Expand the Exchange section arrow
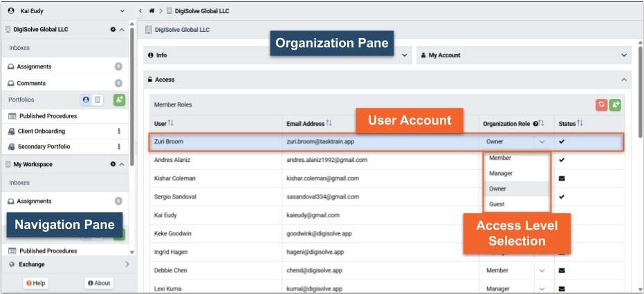 (x=127, y=264)
